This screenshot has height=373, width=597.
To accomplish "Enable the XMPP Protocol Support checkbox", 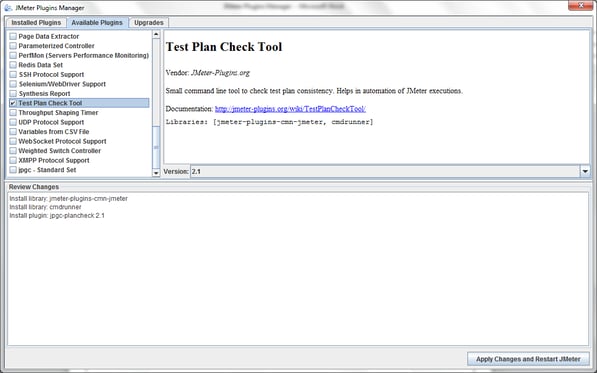I will pyautogui.click(x=13, y=160).
